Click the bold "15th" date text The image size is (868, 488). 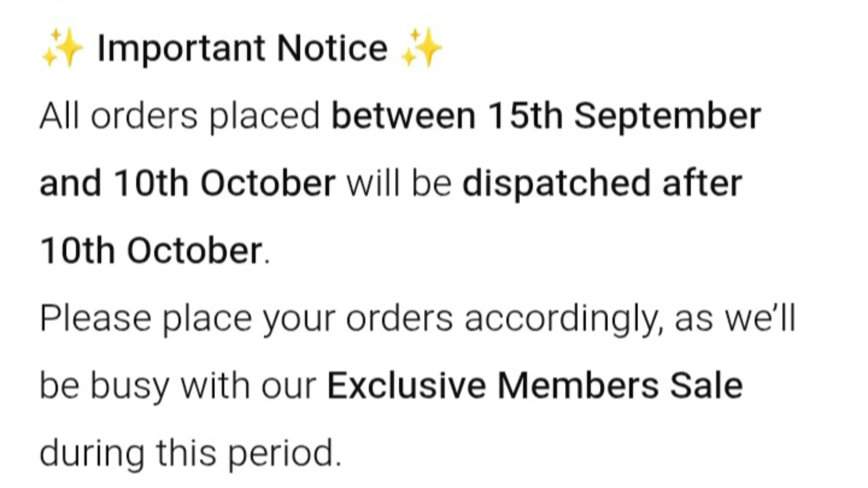coord(525,116)
